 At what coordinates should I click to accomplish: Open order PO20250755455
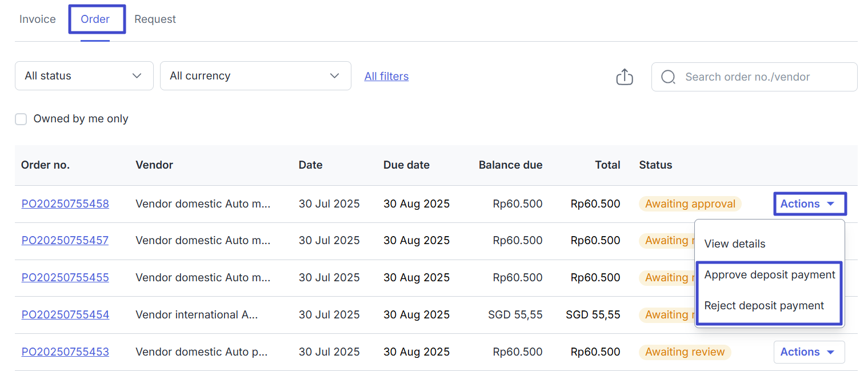(x=65, y=278)
